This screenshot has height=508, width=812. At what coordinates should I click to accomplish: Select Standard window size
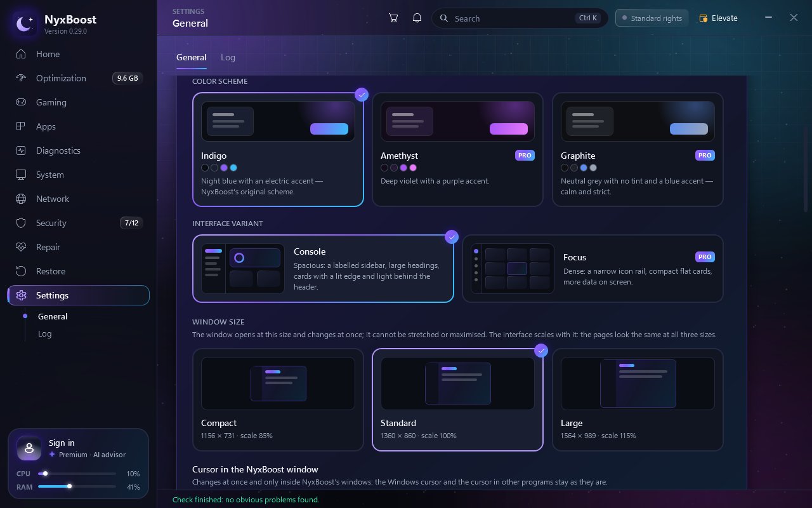click(x=457, y=399)
